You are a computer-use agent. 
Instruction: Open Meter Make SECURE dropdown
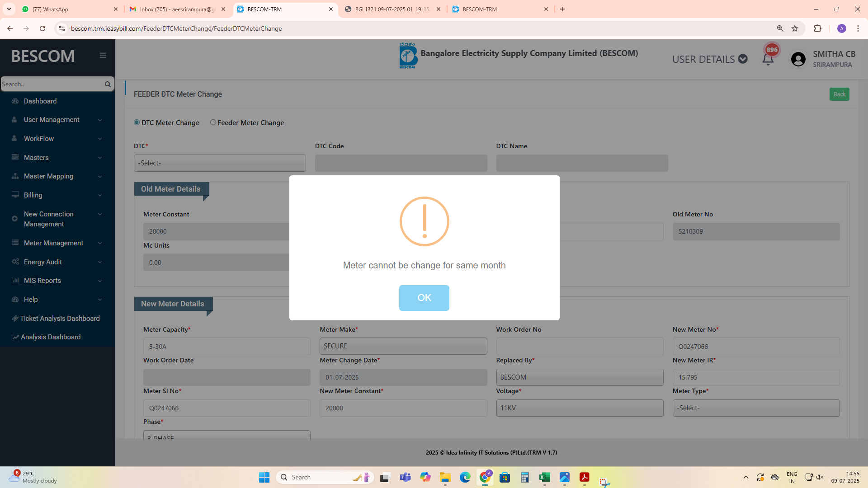(x=403, y=346)
